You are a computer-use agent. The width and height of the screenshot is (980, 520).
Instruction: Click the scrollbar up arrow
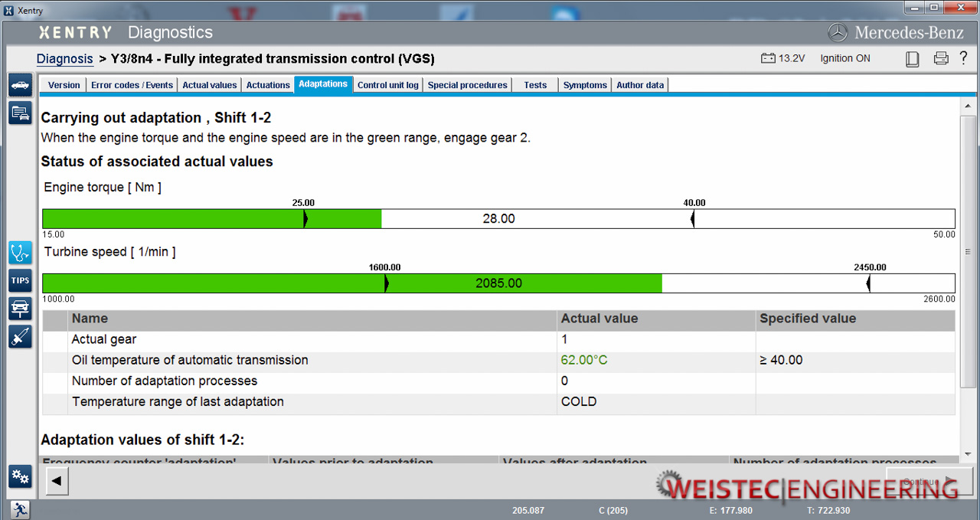coord(968,107)
